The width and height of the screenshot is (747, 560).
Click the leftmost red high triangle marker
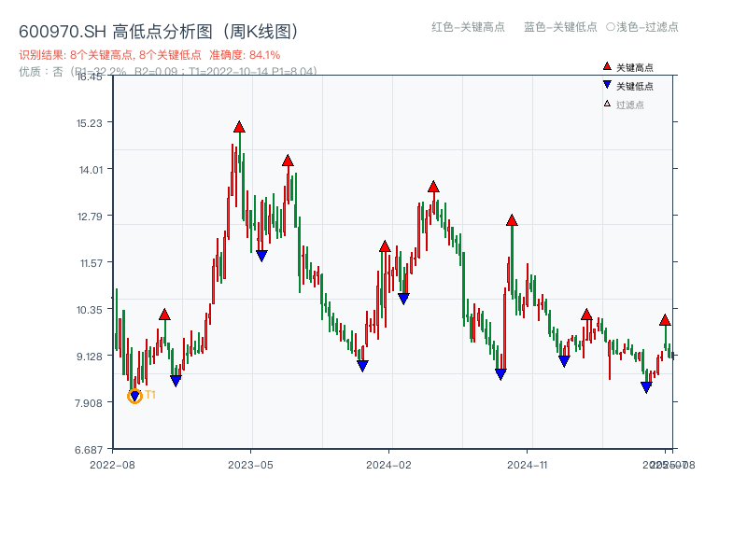pos(164,315)
